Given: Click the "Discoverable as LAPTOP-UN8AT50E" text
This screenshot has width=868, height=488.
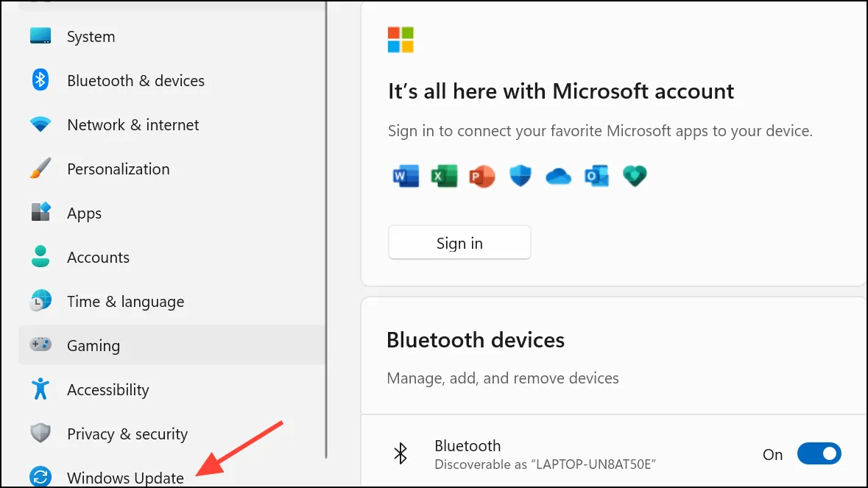Looking at the screenshot, I should (x=546, y=464).
